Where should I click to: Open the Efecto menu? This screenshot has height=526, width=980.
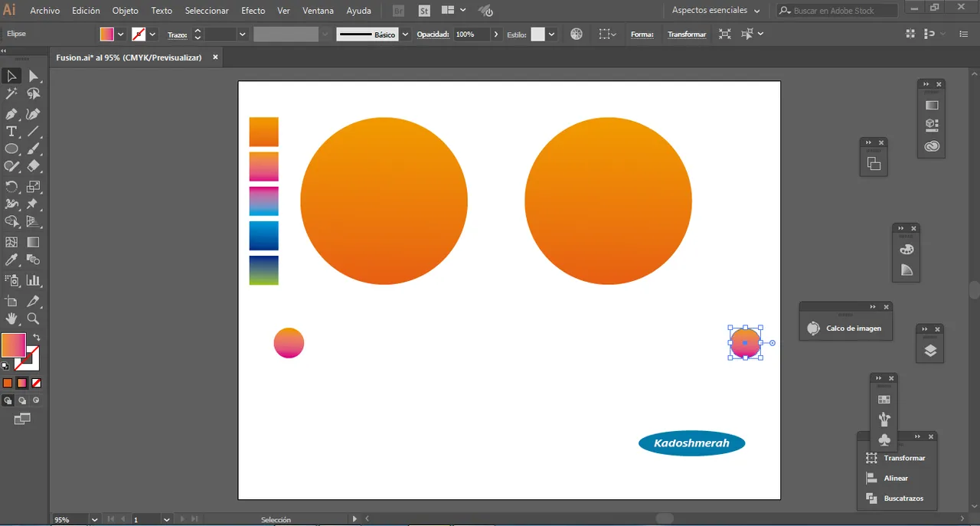tap(253, 11)
